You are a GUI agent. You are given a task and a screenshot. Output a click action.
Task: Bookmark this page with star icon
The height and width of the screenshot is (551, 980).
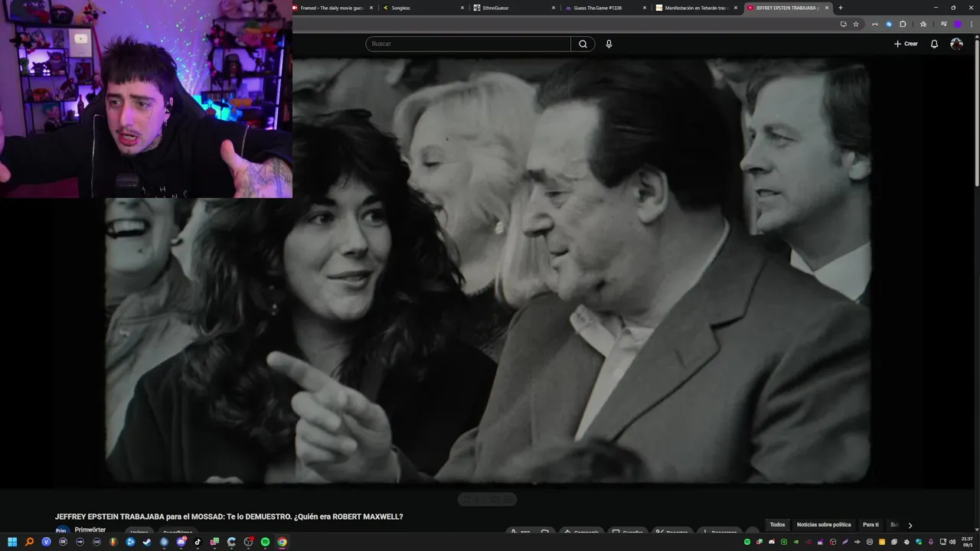pyautogui.click(x=856, y=24)
